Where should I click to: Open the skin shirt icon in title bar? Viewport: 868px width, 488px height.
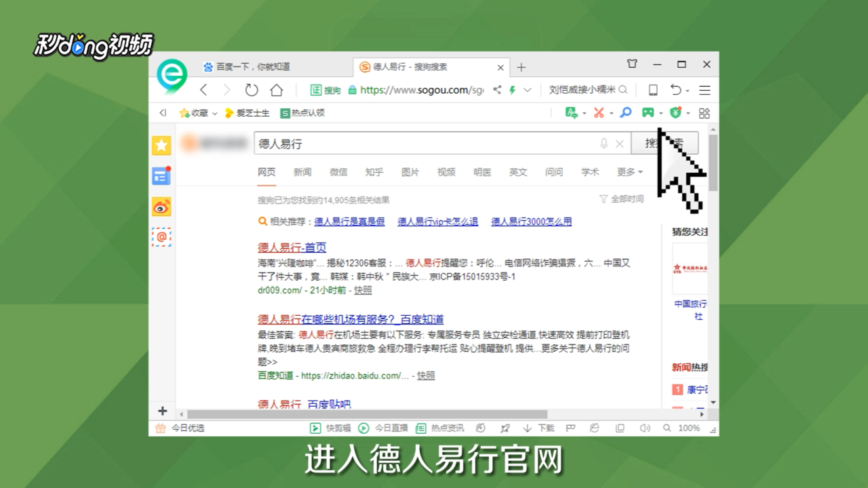click(632, 64)
